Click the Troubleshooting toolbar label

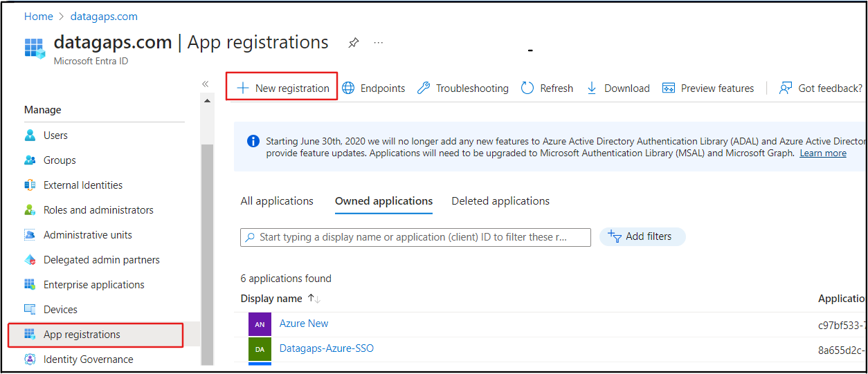(x=472, y=88)
